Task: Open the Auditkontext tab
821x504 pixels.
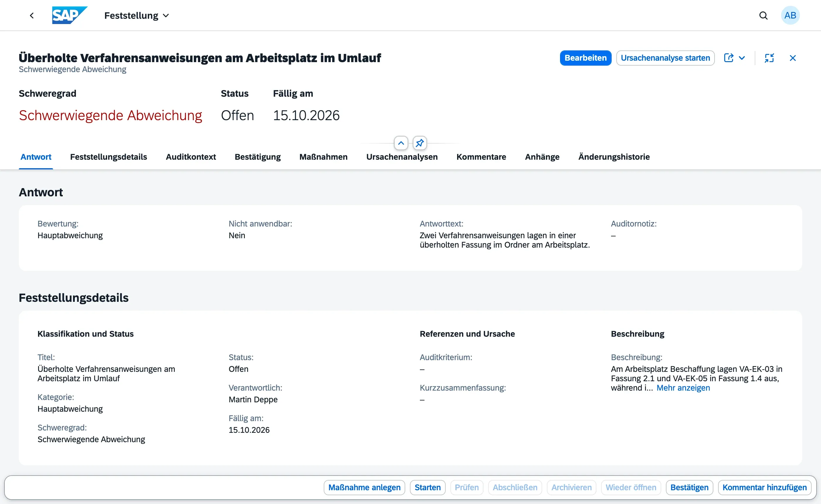Action: tap(191, 157)
